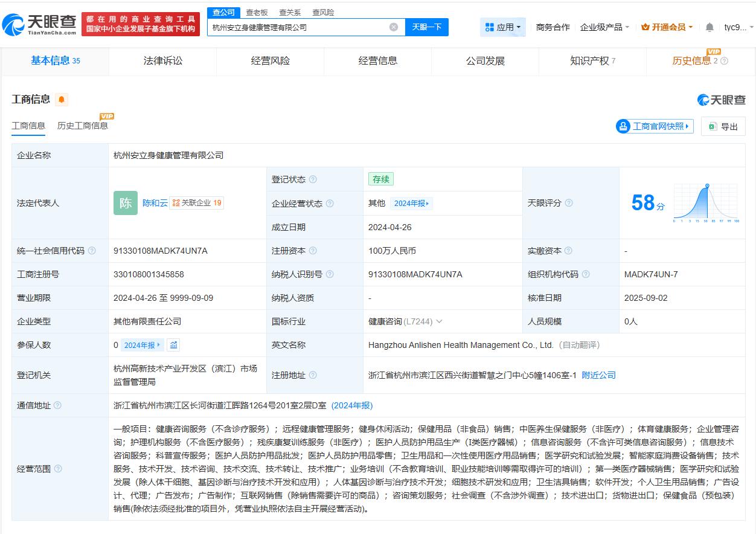Open 工商官网快照 snapshot
The image size is (756, 534).
pyautogui.click(x=654, y=126)
